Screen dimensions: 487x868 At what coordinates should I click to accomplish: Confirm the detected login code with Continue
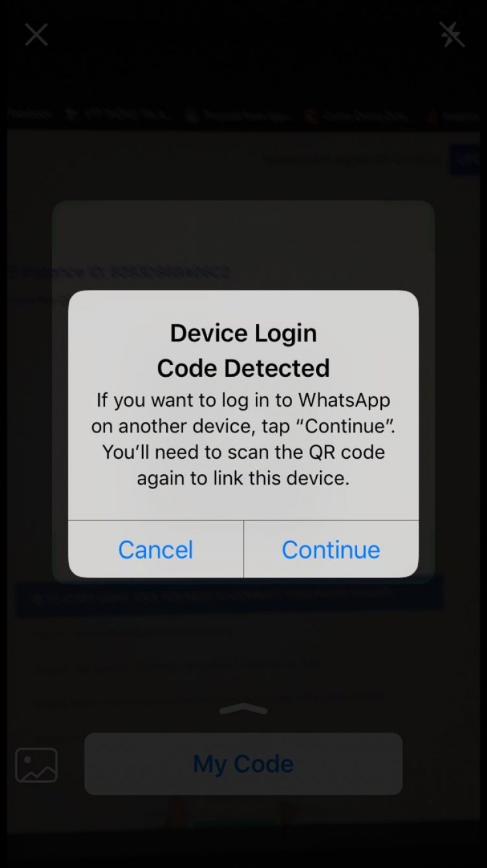click(331, 550)
